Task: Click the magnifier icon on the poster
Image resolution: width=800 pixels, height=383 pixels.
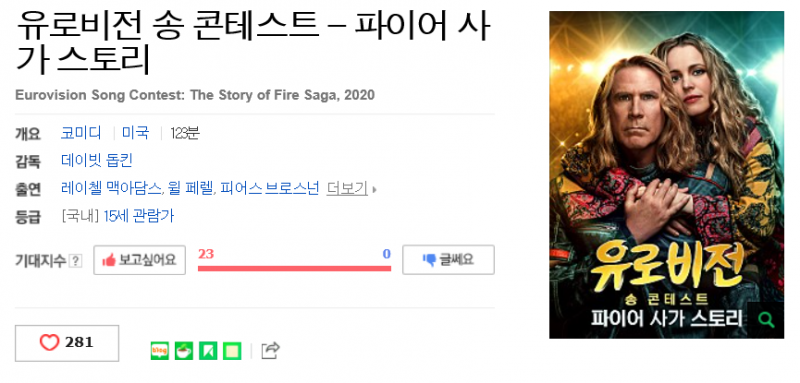Action: point(766,320)
